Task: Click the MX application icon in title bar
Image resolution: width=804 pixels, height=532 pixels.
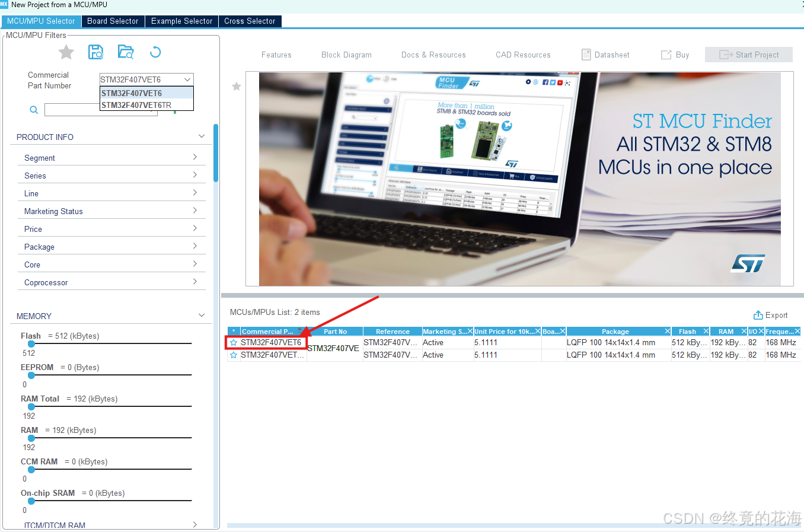Action: click(4, 4)
